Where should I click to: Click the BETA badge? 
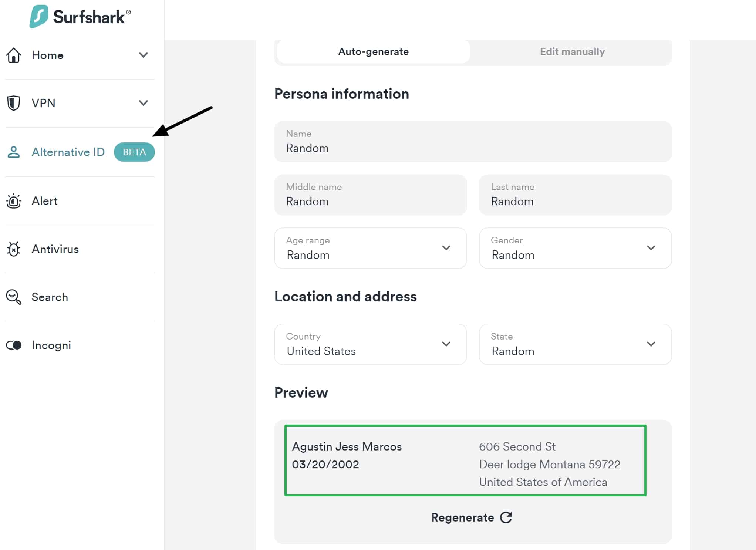click(x=134, y=152)
